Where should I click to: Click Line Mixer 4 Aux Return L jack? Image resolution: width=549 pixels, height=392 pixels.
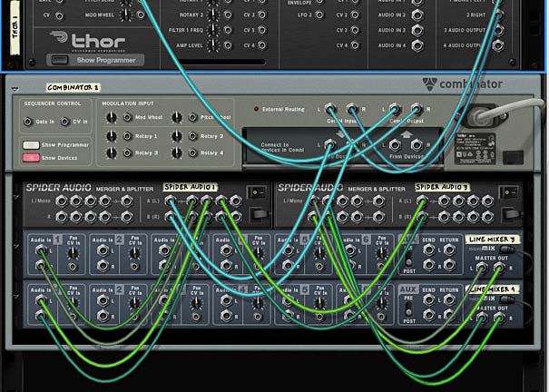pyautogui.click(x=448, y=300)
